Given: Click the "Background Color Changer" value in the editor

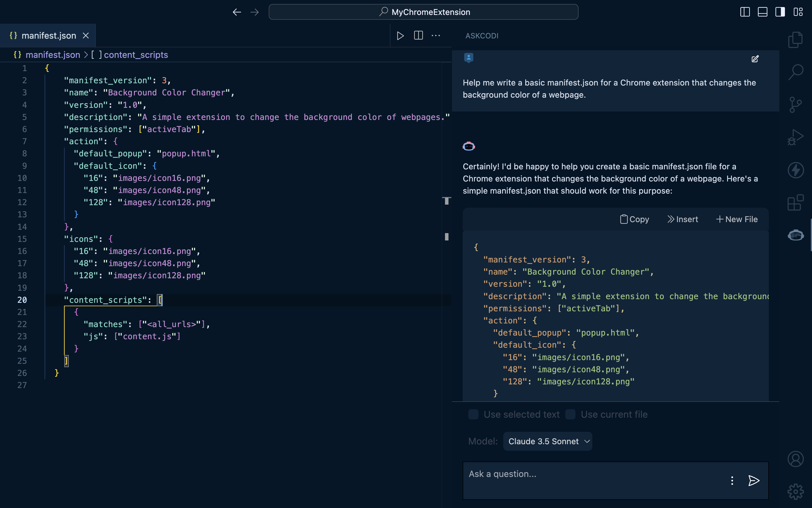Looking at the screenshot, I should tap(166, 93).
